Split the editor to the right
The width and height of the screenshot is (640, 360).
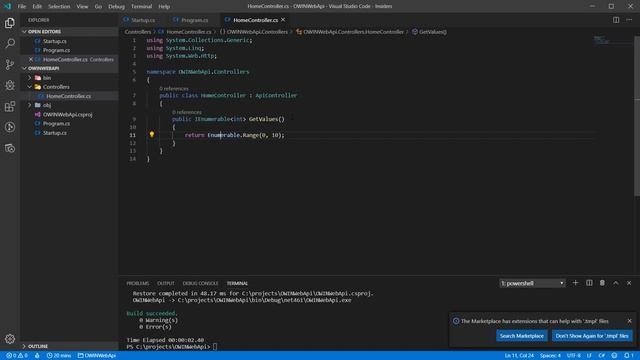click(x=616, y=20)
